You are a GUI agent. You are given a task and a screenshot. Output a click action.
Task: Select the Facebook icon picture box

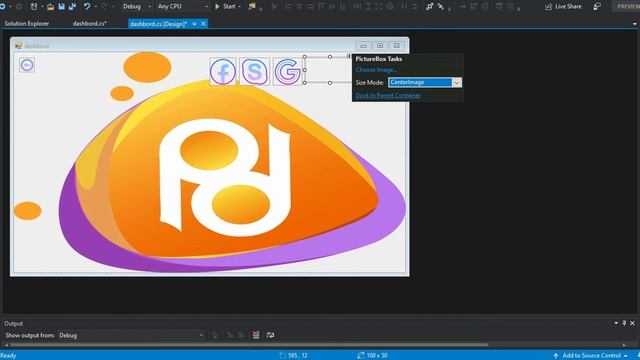223,71
